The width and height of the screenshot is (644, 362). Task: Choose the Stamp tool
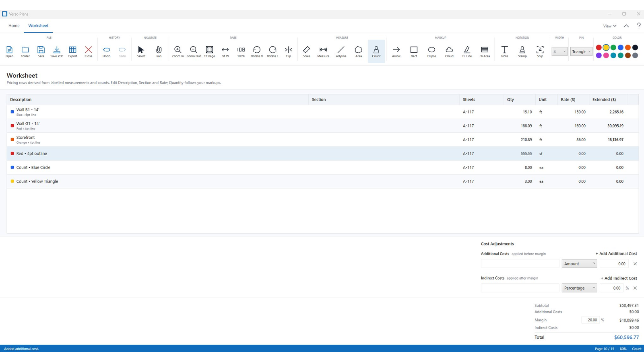coord(522,51)
